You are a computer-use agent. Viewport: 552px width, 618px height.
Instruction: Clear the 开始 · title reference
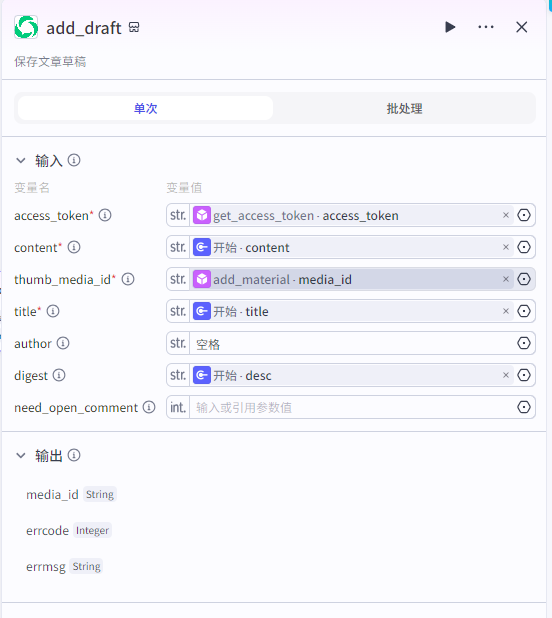[x=506, y=311]
